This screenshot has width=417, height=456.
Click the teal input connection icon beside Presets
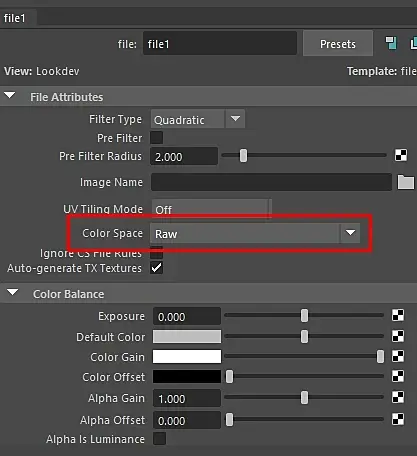tap(391, 43)
